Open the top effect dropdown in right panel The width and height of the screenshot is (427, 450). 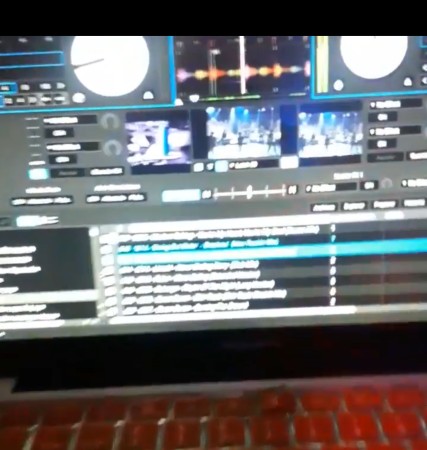pyautogui.click(x=395, y=104)
